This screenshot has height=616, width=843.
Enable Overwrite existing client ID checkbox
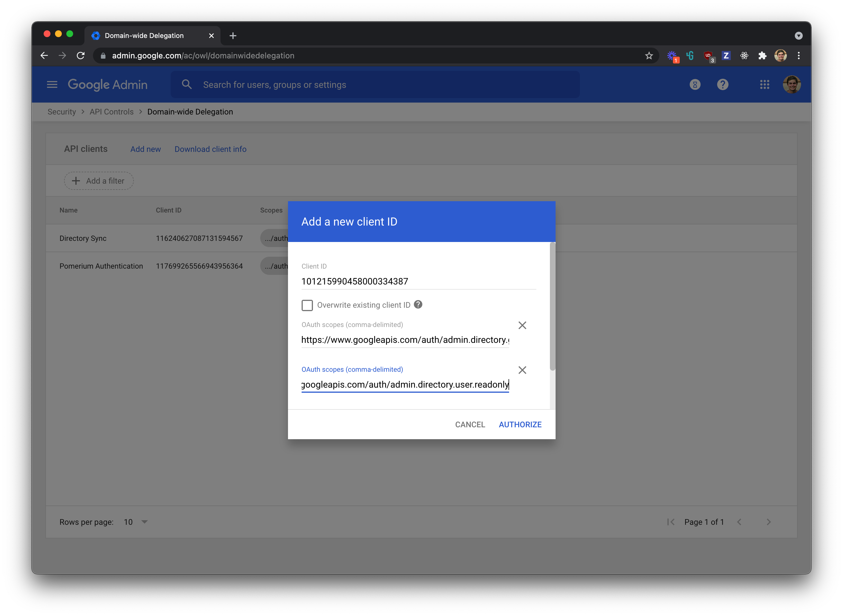307,305
